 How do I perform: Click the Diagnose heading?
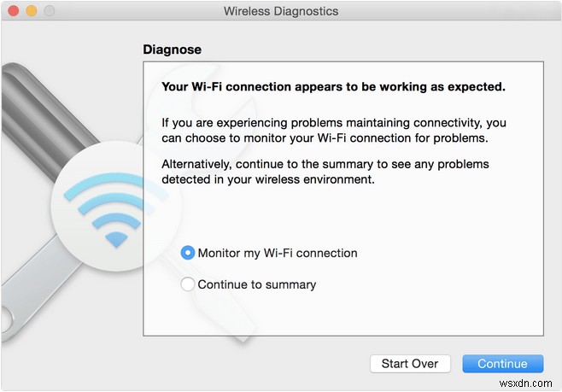172,50
